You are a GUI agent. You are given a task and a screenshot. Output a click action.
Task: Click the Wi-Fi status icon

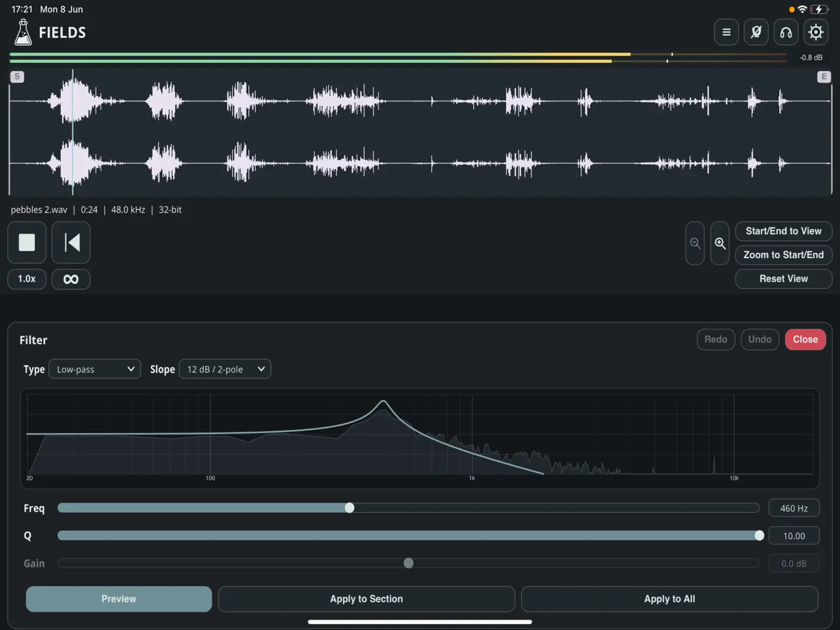click(x=802, y=9)
